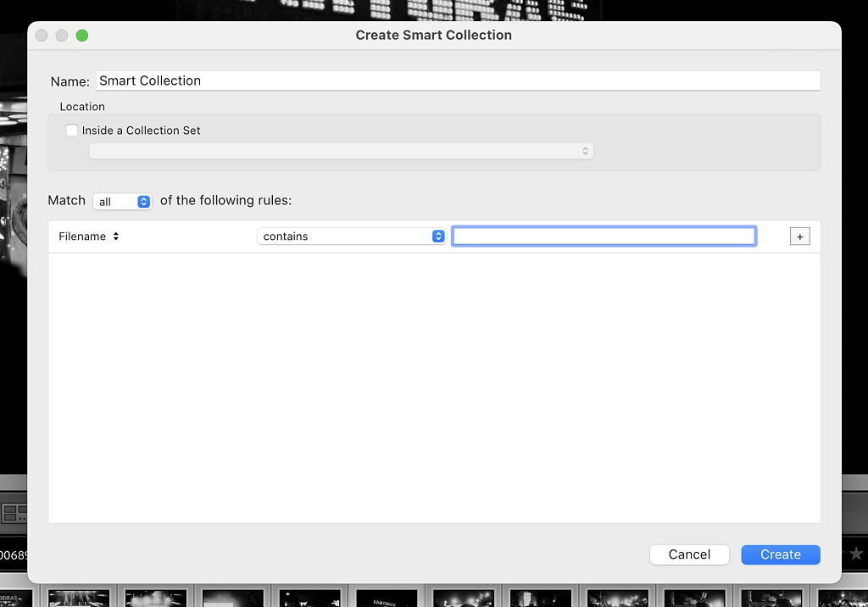Click the star rating icon at right edge
868x607 pixels.
(x=856, y=554)
